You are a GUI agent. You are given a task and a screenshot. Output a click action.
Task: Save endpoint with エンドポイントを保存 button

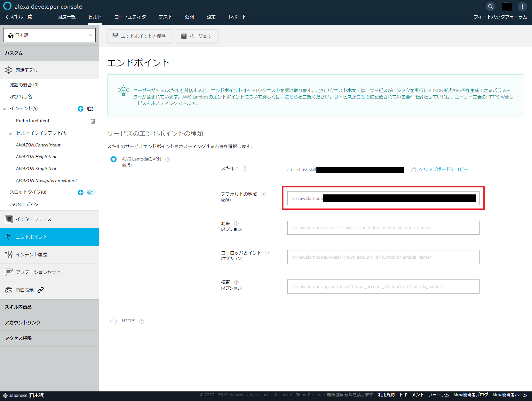coord(139,36)
